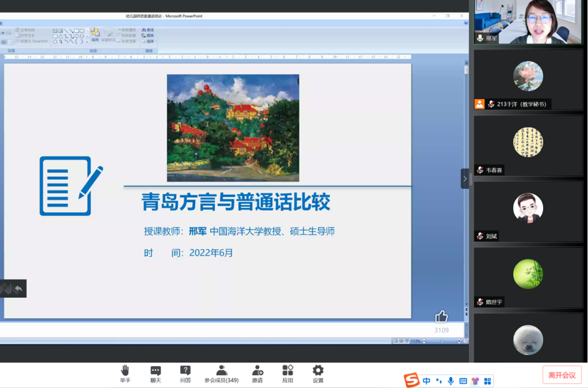
Task: Open the Q&A (问答) icon
Action: click(185, 370)
